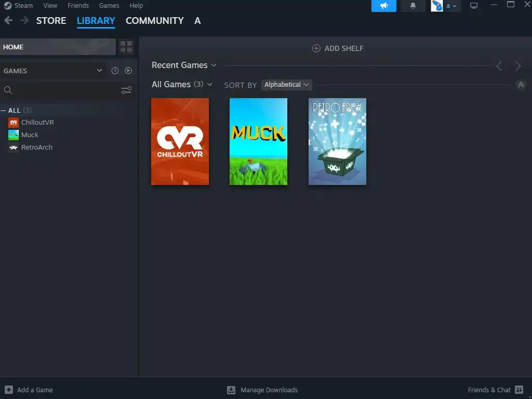The height and width of the screenshot is (399, 532).
Task: Open the Muck cover art
Action: [x=259, y=141]
